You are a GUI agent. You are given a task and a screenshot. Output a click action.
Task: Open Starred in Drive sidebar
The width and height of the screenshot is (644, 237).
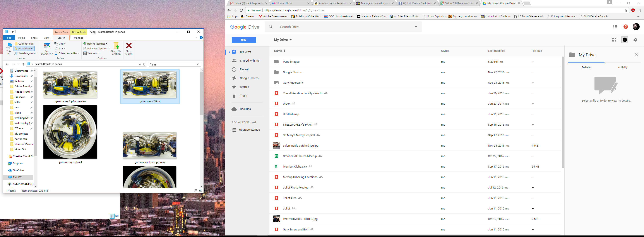click(x=244, y=87)
